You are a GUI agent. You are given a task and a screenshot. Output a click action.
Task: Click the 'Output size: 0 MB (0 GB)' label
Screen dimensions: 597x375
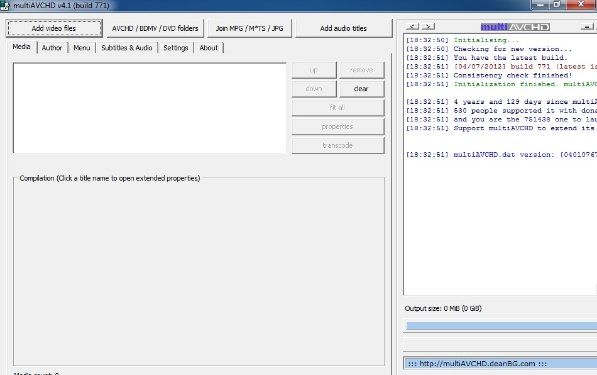coord(443,308)
